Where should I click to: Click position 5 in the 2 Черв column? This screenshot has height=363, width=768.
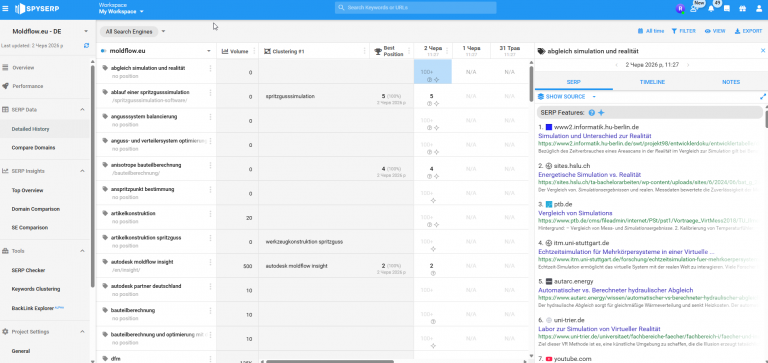coord(432,96)
